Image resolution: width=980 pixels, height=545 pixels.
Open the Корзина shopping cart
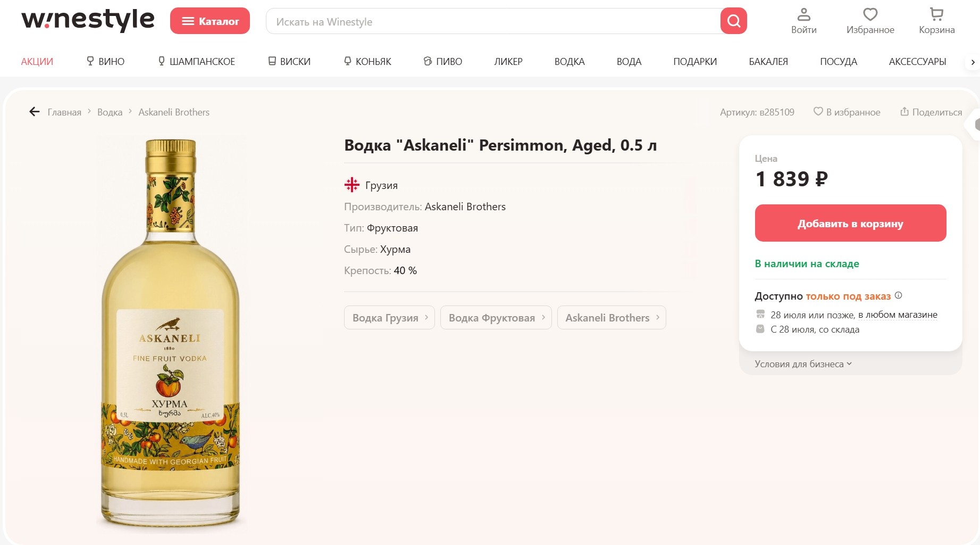pyautogui.click(x=937, y=21)
